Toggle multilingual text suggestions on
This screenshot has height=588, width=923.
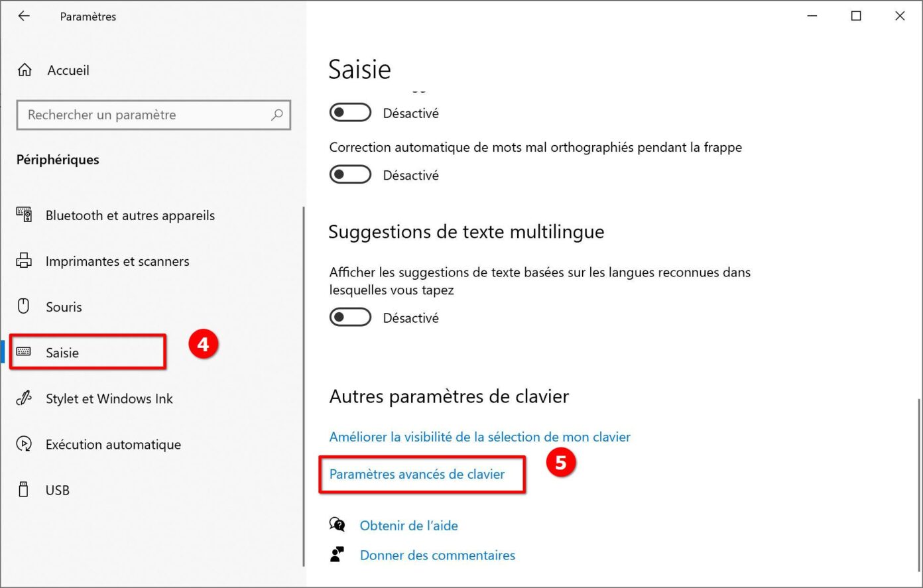[350, 317]
